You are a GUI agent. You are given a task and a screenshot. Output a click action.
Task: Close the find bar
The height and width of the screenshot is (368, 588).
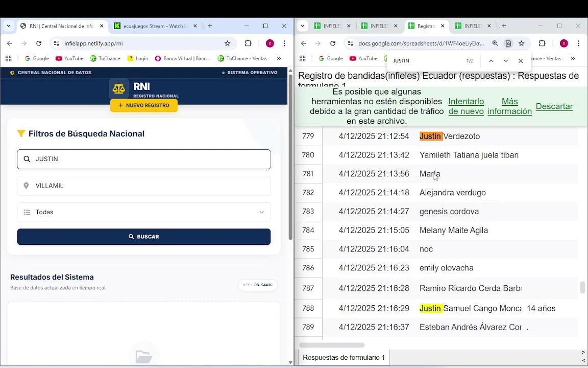point(521,61)
